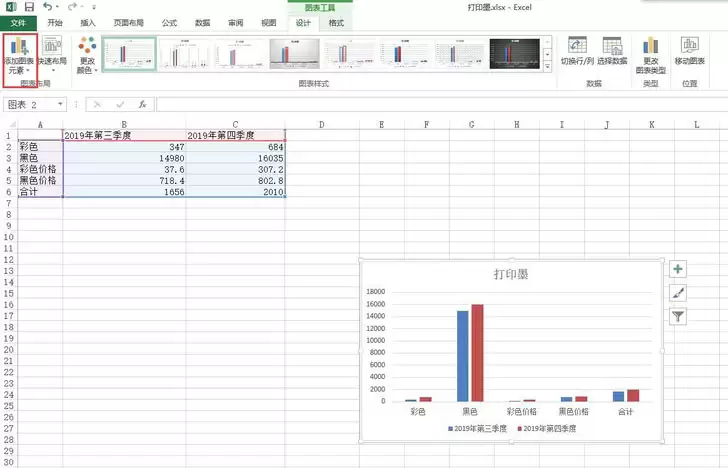Save the workbook using the quick access icon
The image size is (728, 468).
[x=29, y=7]
